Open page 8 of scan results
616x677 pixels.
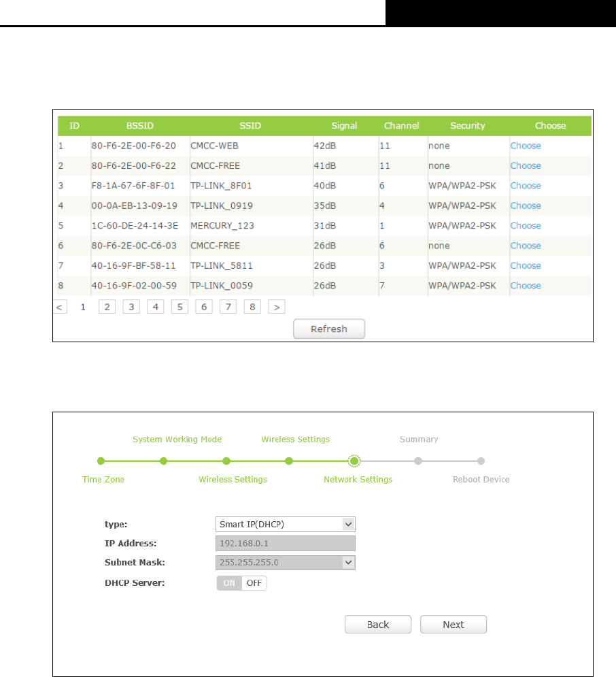click(252, 307)
